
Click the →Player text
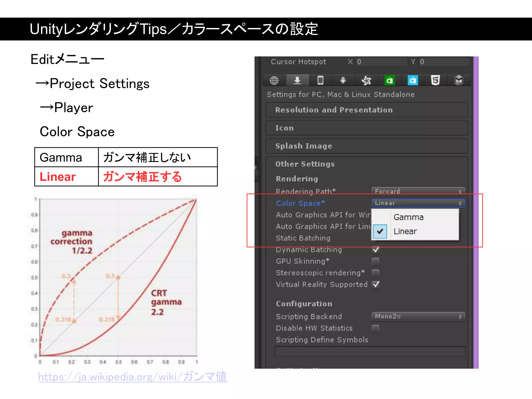(x=66, y=108)
